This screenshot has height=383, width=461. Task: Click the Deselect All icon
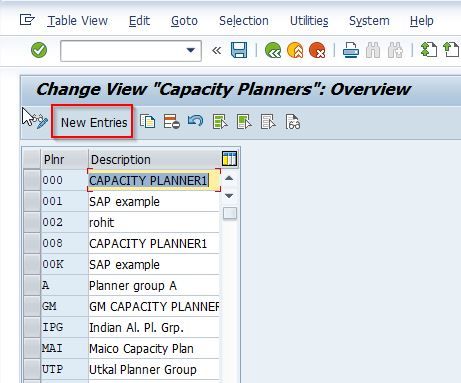(268, 122)
